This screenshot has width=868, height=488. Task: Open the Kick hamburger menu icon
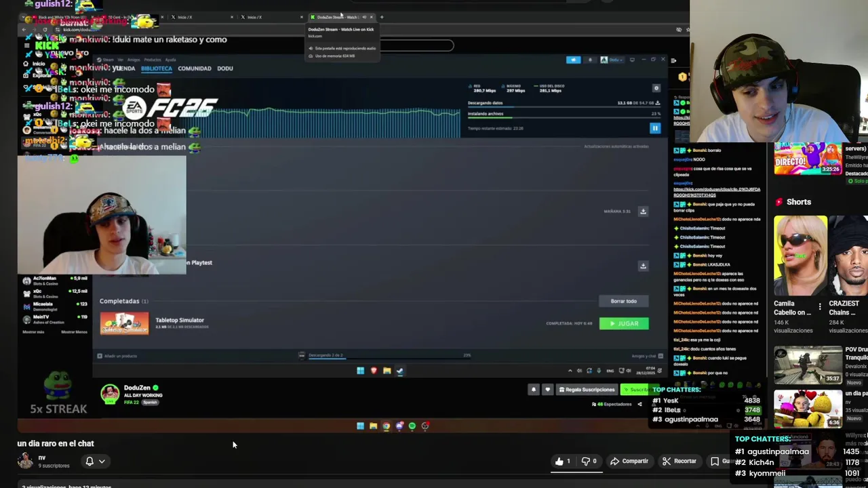pyautogui.click(x=26, y=45)
